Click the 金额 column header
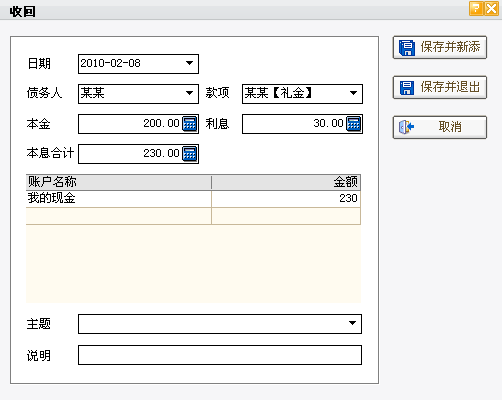This screenshot has height=400, width=502. click(x=286, y=182)
